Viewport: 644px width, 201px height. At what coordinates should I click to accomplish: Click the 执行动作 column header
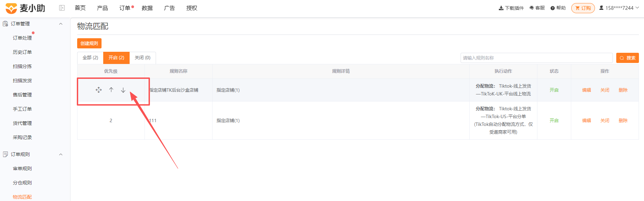pos(503,71)
